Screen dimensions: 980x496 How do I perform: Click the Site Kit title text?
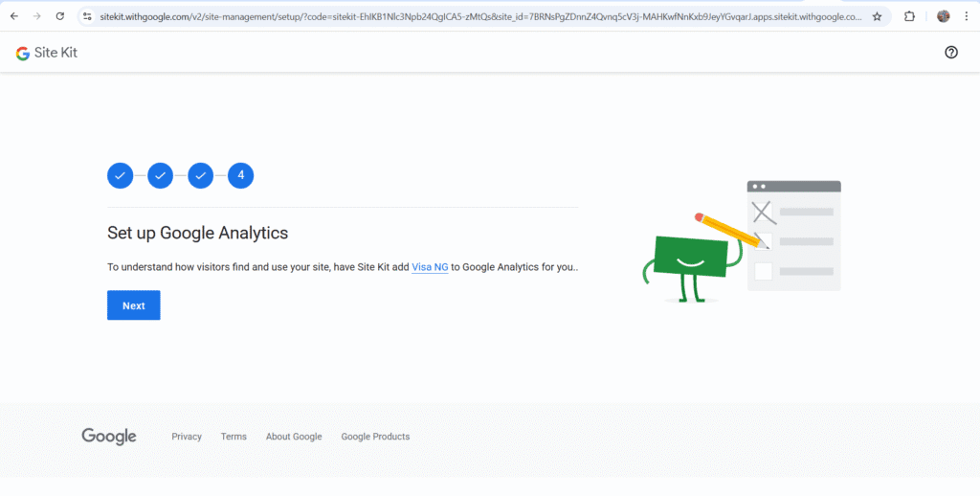pyautogui.click(x=56, y=54)
